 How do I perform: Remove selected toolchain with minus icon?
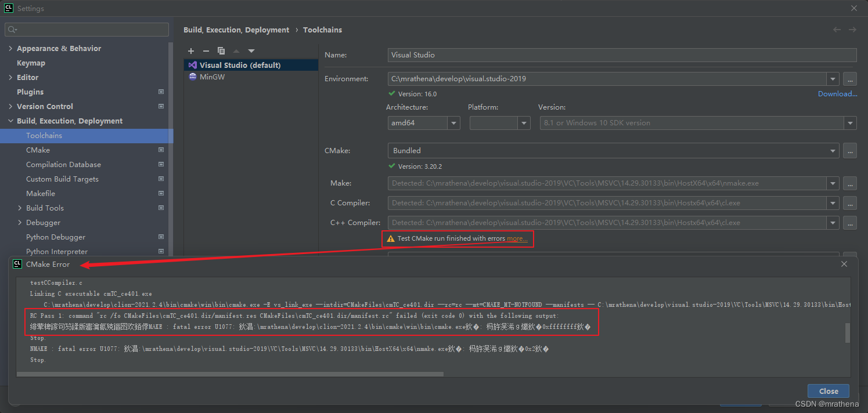(206, 51)
